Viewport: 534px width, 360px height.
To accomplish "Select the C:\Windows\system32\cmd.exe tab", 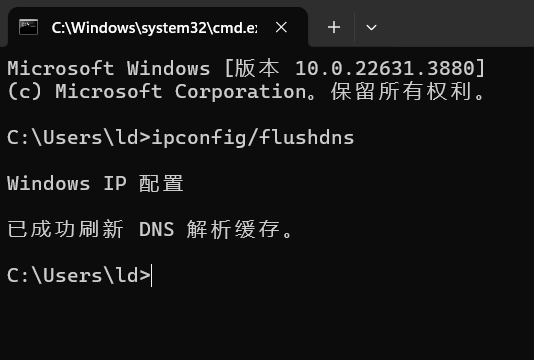I will point(158,27).
